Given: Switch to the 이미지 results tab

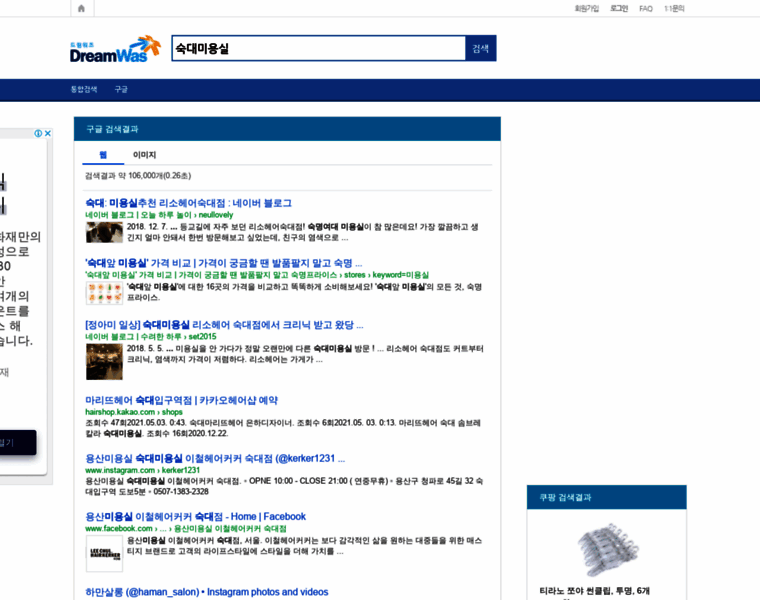Looking at the screenshot, I should click(x=144, y=155).
